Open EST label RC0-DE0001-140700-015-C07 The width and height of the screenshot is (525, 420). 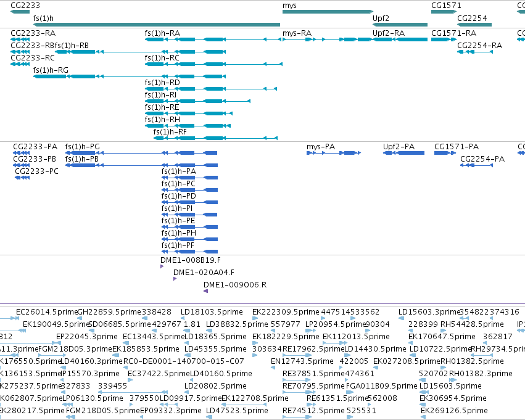pos(183,361)
